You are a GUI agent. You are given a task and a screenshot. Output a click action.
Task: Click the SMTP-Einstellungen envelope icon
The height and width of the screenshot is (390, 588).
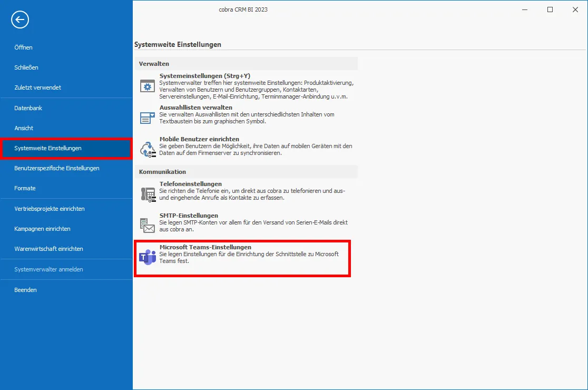(x=148, y=226)
